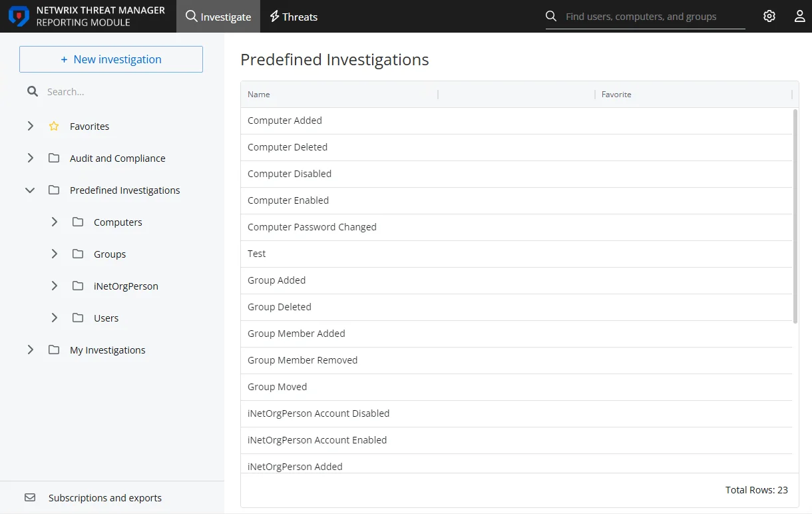Open the Group Member Removed row
The height and width of the screenshot is (514, 812).
click(516, 360)
